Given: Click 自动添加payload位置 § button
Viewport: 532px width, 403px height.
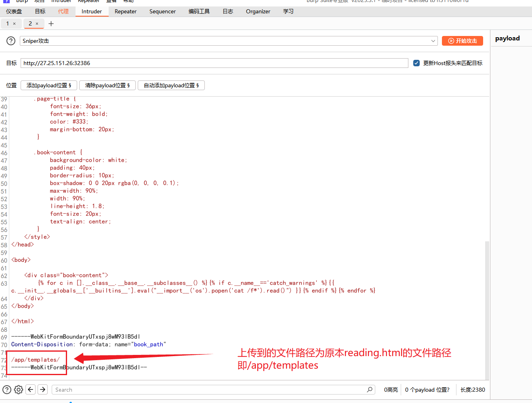Looking at the screenshot, I should click(x=171, y=85).
